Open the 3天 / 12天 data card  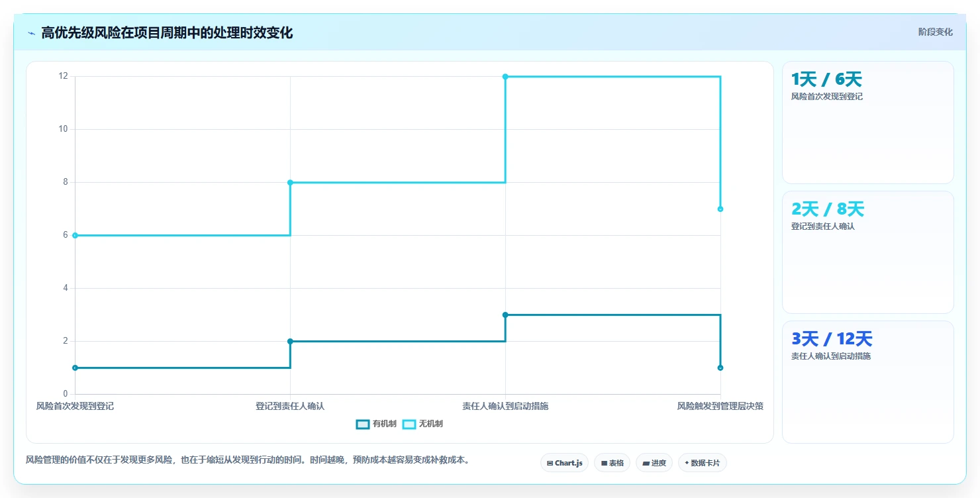[x=868, y=382]
